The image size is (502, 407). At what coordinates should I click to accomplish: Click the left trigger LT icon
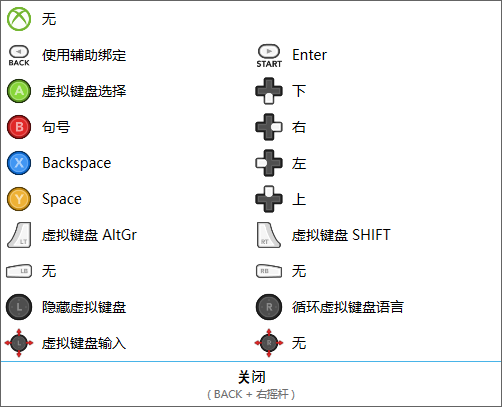click(x=19, y=235)
